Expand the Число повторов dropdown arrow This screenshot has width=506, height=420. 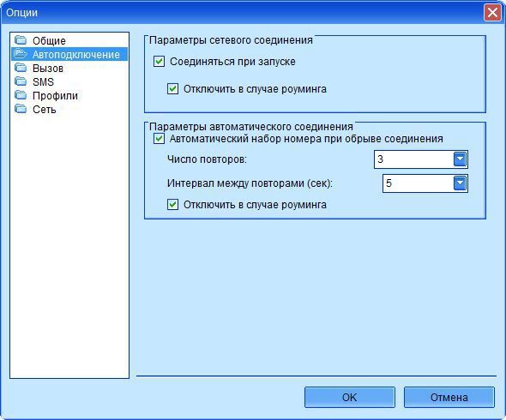460,159
